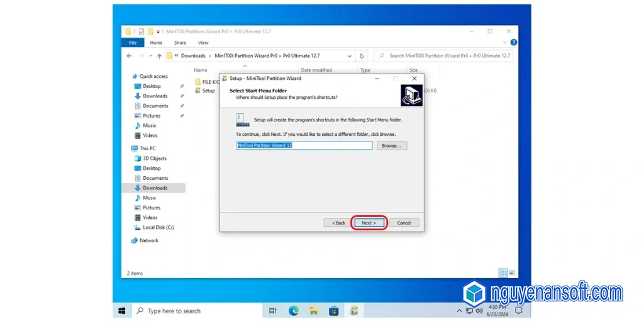This screenshot has width=644, height=322.
Task: Open Explorer help question mark icon
Action: tap(513, 42)
